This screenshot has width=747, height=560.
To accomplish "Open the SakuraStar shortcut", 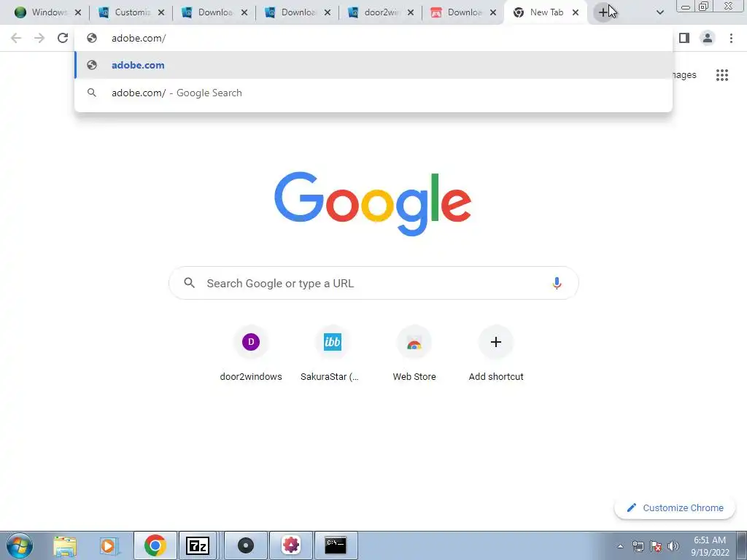I will [x=332, y=354].
